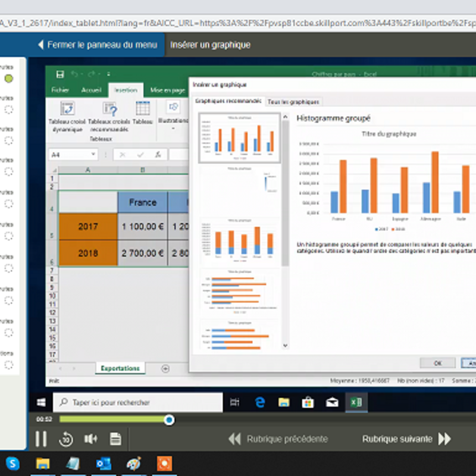Click the insert function fx icon
The width and height of the screenshot is (476, 476).
158,155
